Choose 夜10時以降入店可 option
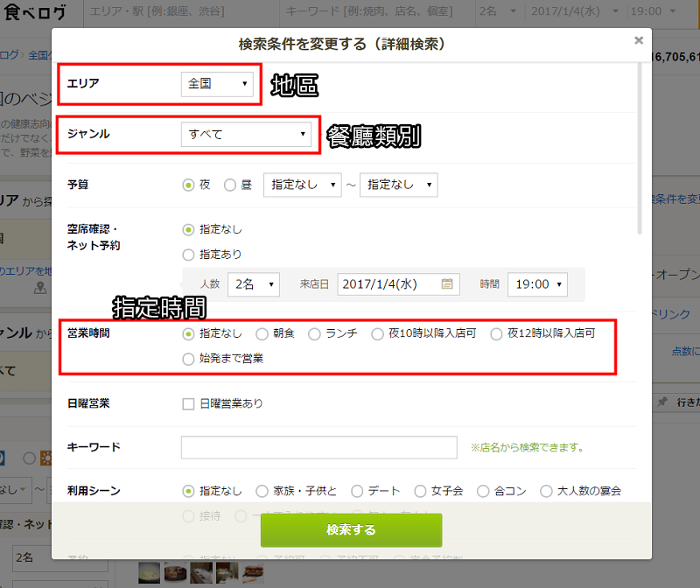700x588 pixels. tap(378, 333)
